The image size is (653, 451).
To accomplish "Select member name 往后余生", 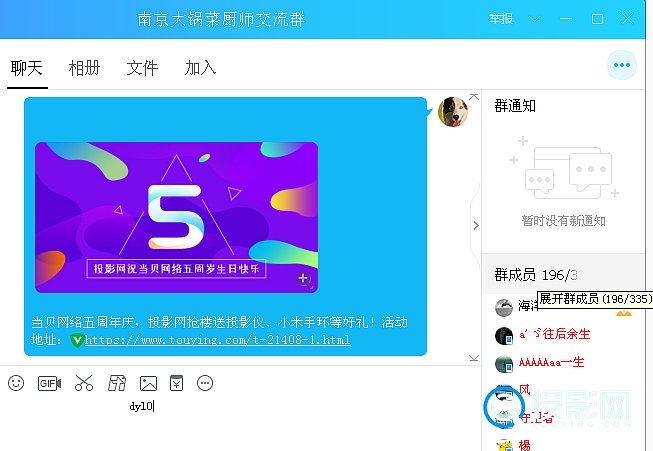I will [x=555, y=334].
